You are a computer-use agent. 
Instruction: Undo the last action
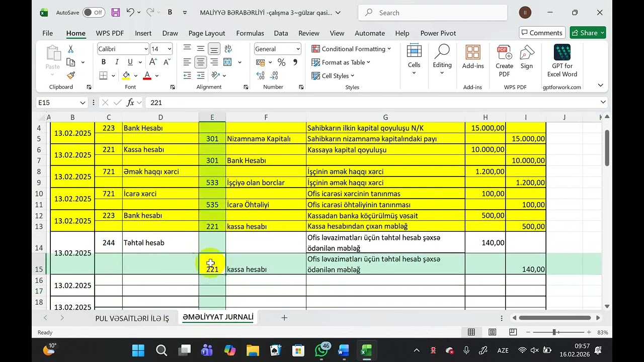[x=130, y=13]
